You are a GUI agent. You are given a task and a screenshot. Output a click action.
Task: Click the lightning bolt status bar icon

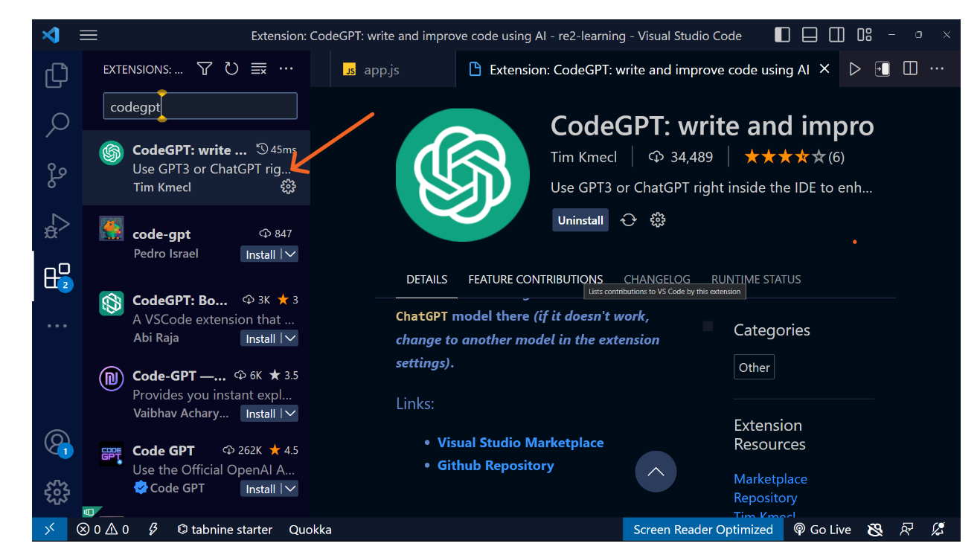(x=153, y=530)
